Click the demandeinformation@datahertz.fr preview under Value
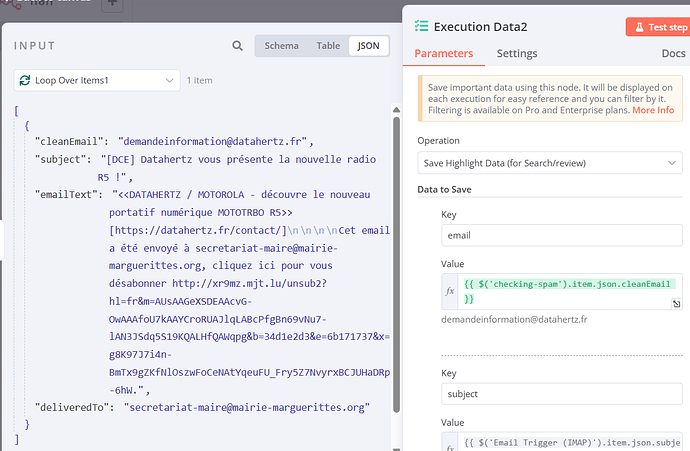 (x=514, y=319)
